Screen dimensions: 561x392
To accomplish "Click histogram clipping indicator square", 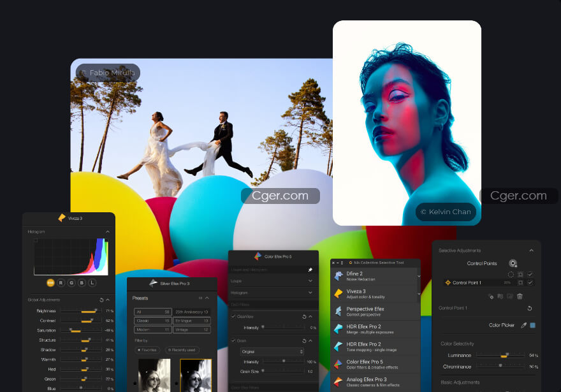I will click(x=36, y=240).
